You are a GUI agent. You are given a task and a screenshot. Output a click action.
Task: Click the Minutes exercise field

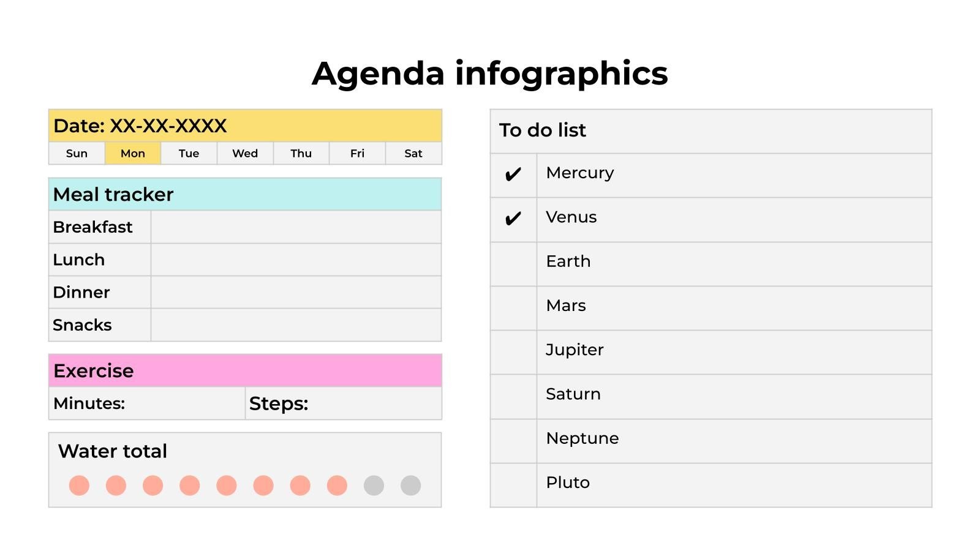[184, 403]
